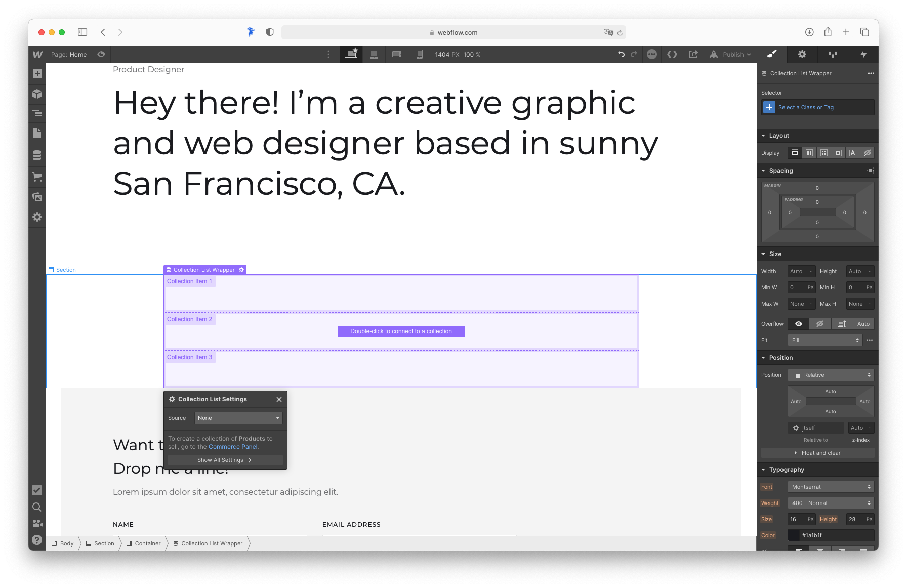Open the text color swatch #1a1b1f
907x588 pixels.
793,535
